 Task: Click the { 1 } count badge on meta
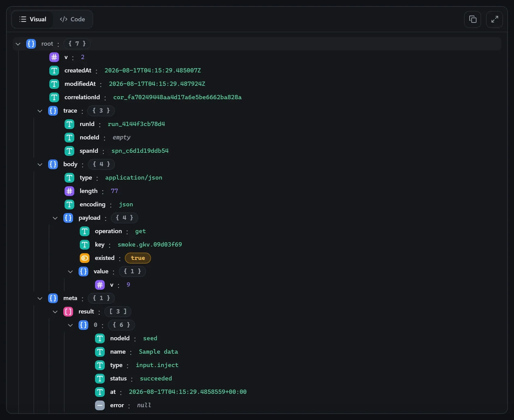[101, 298]
